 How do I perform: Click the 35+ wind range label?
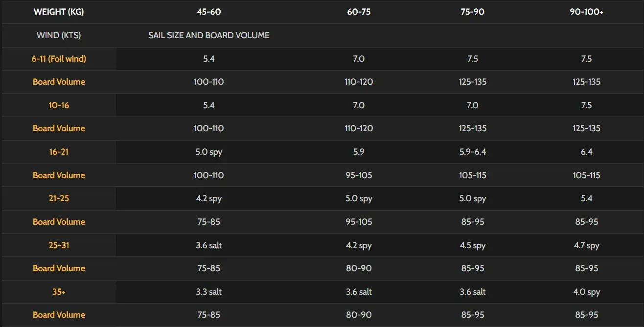(59, 292)
